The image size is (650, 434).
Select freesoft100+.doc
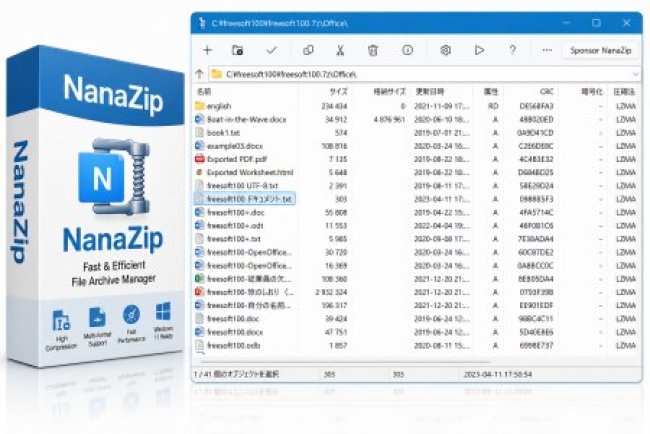pyautogui.click(x=235, y=212)
